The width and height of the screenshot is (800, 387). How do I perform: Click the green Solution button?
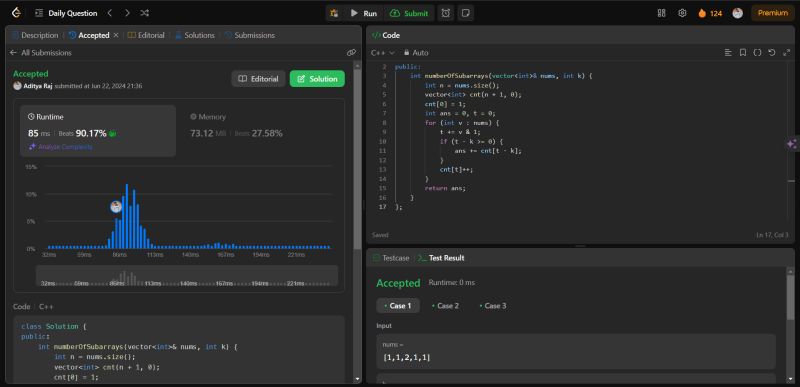pyautogui.click(x=317, y=79)
